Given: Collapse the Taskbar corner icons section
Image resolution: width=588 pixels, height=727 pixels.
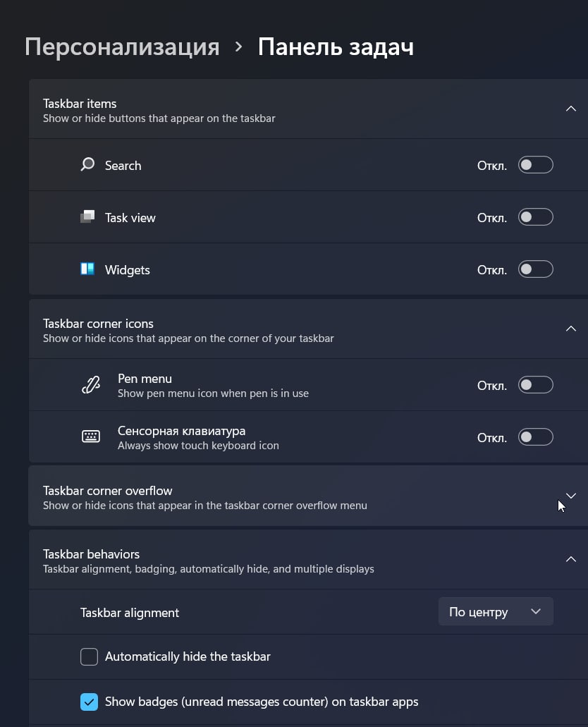Looking at the screenshot, I should pos(571,329).
